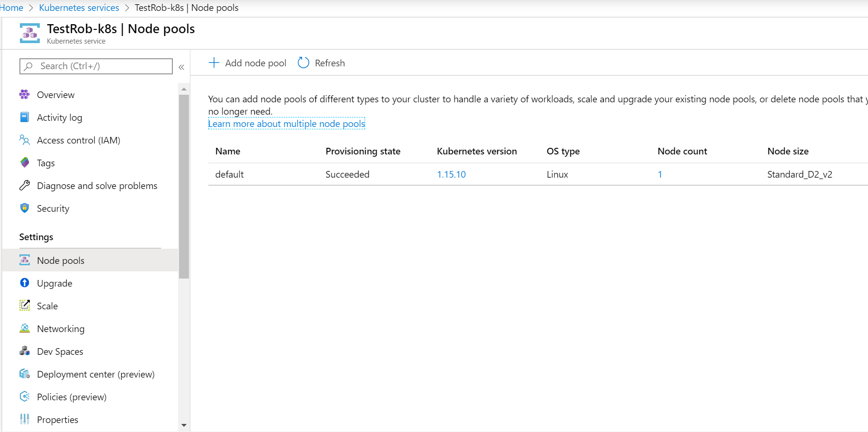The image size is (868, 432).
Task: Click the Name column header
Action: coord(228,151)
